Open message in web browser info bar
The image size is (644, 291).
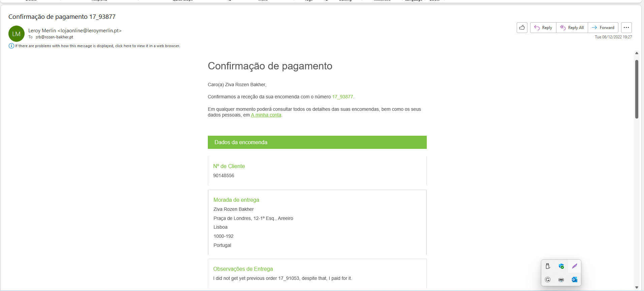[x=98, y=46]
